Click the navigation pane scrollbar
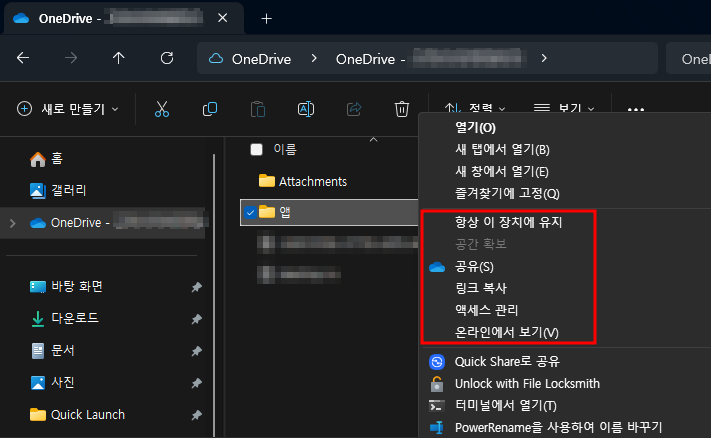The width and height of the screenshot is (711, 438). click(x=214, y=295)
